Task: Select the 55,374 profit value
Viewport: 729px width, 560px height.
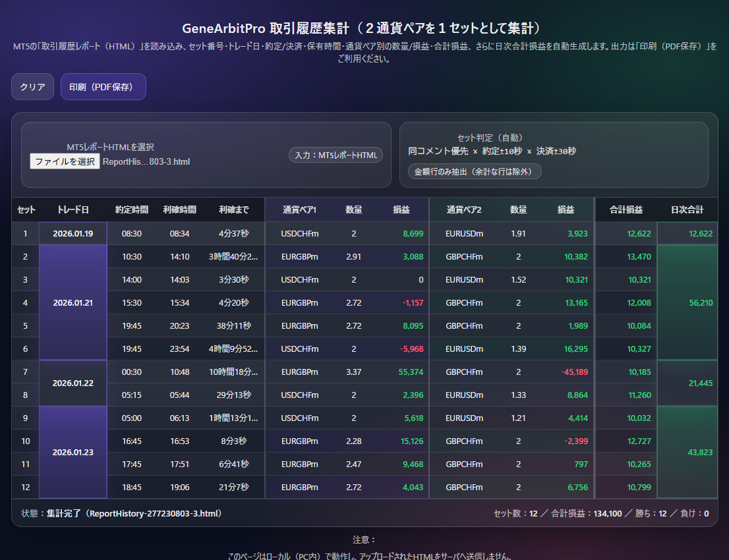Action: pyautogui.click(x=411, y=372)
